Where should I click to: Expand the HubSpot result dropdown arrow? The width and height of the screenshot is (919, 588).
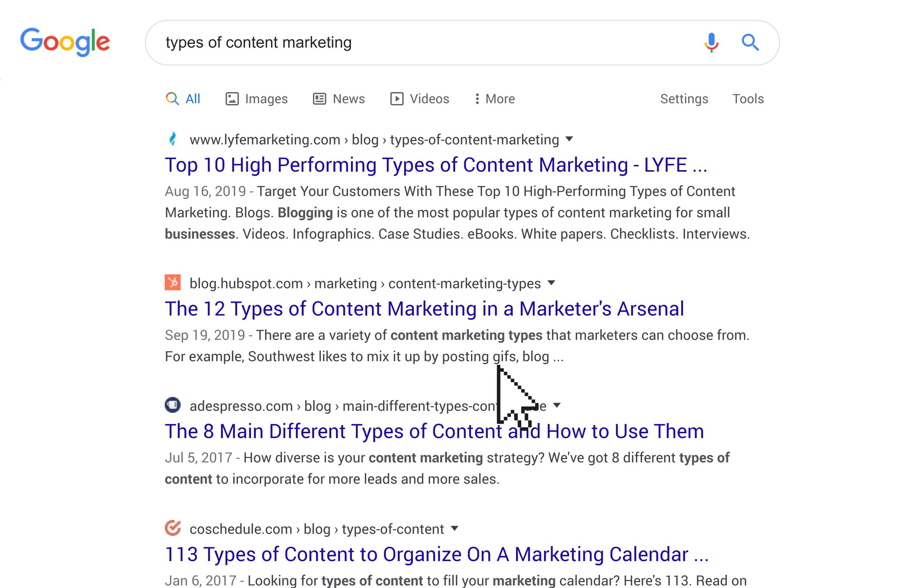tap(552, 283)
